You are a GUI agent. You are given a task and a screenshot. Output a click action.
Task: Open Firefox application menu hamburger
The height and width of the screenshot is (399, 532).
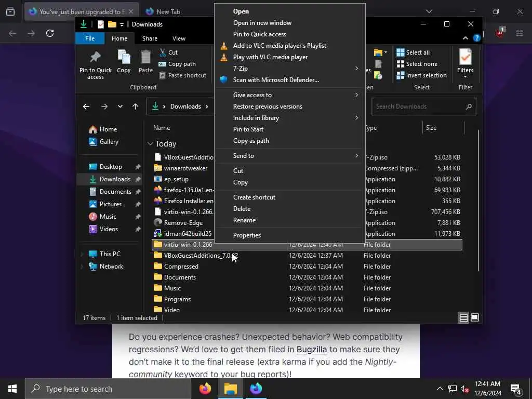pyautogui.click(x=520, y=33)
